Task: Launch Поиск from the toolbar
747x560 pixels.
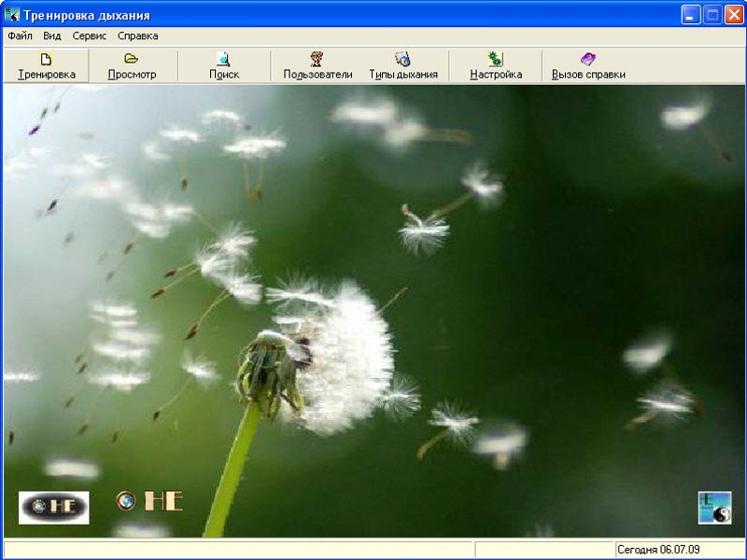Action: (224, 66)
